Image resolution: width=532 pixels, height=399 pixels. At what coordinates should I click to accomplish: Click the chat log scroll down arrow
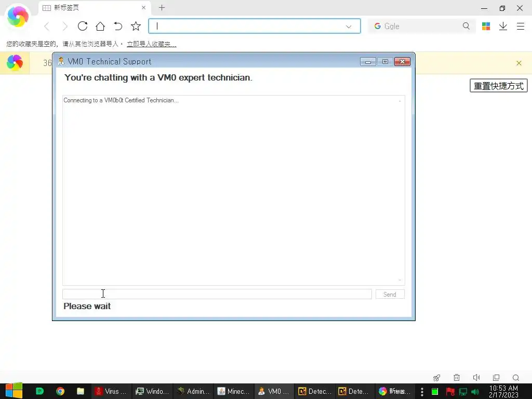coord(400,280)
